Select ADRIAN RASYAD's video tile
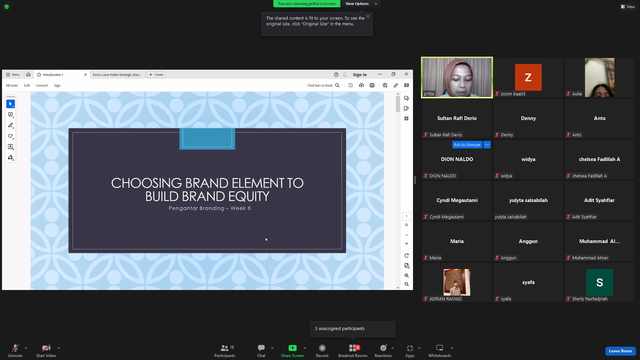 click(x=457, y=282)
